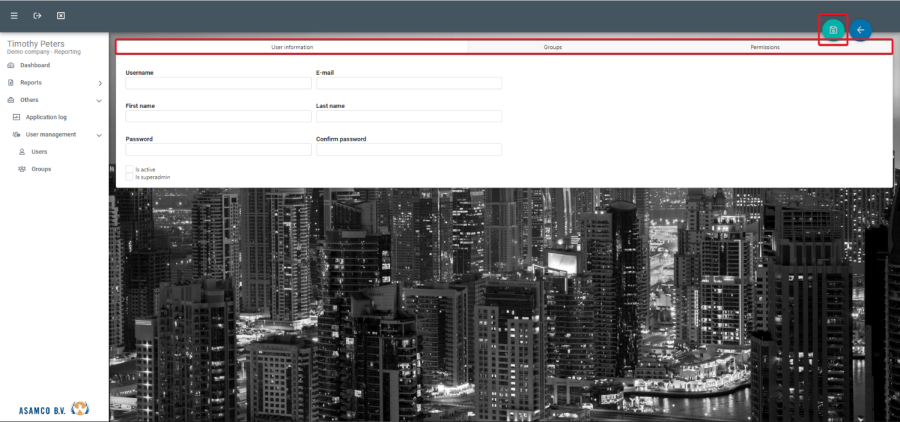Click the green save button
The image size is (900, 422).
pyautogui.click(x=833, y=30)
